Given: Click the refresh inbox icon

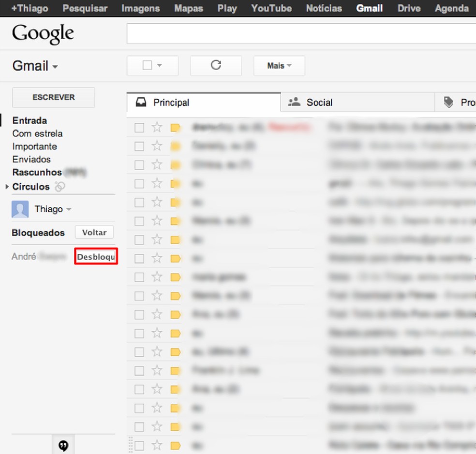Looking at the screenshot, I should pos(216,65).
